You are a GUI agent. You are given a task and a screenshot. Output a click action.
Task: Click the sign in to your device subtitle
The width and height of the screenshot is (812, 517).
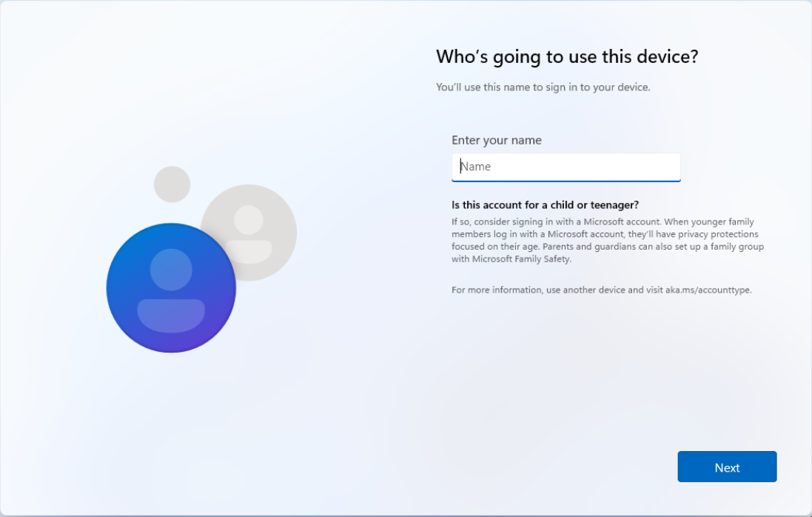pos(544,87)
